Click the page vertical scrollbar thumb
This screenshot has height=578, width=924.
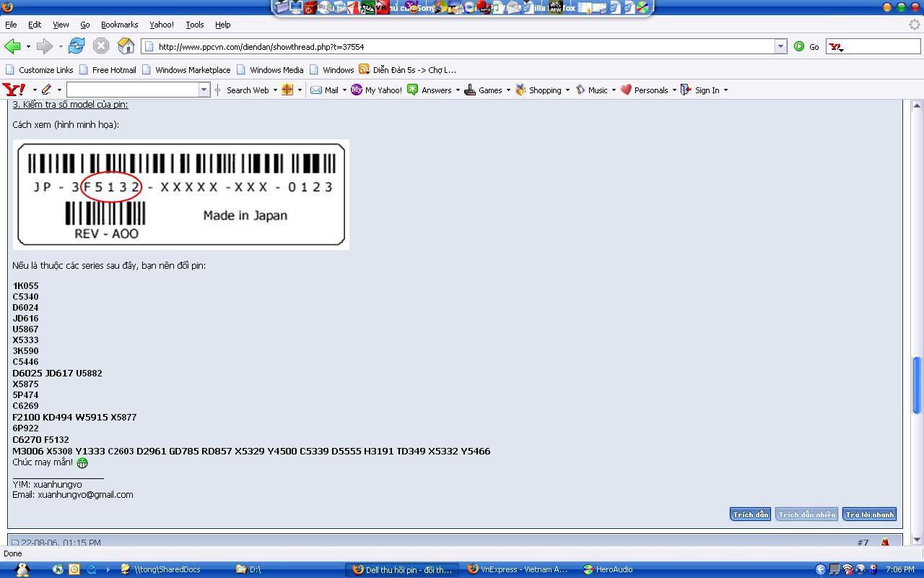click(x=917, y=376)
